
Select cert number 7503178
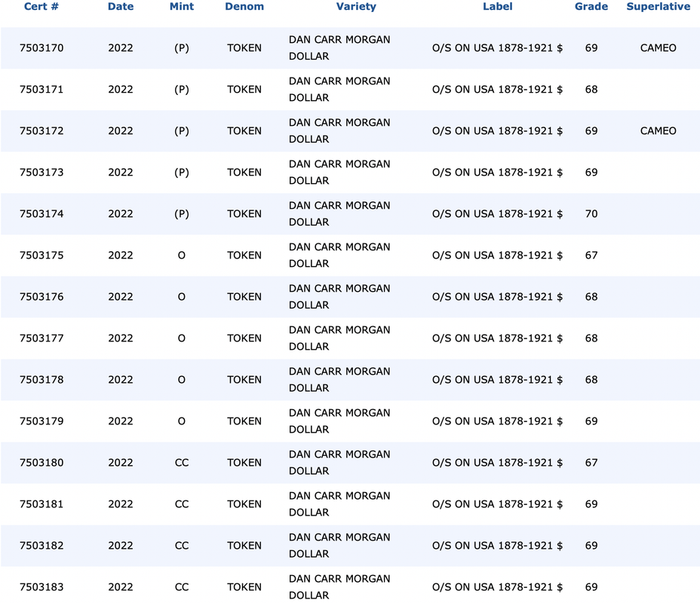[41, 380]
